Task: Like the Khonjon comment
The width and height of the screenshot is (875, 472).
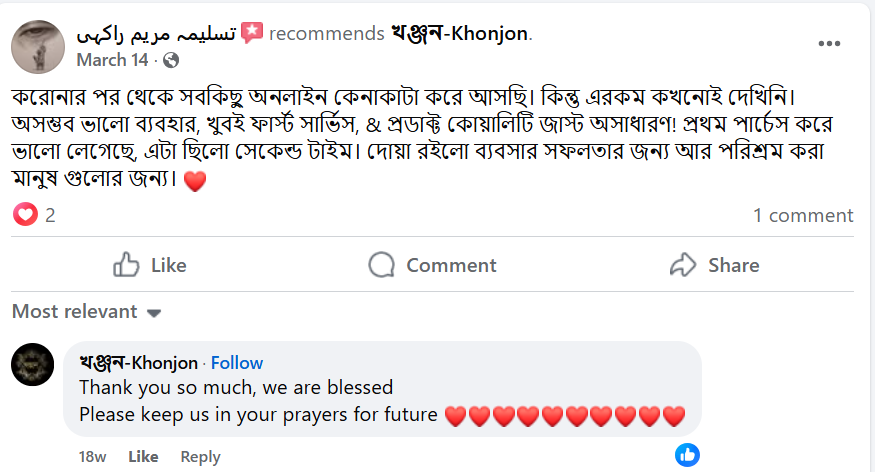Action: tap(143, 456)
